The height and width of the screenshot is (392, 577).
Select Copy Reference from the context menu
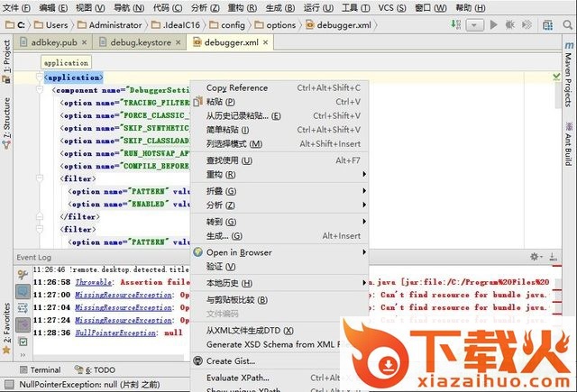[237, 87]
